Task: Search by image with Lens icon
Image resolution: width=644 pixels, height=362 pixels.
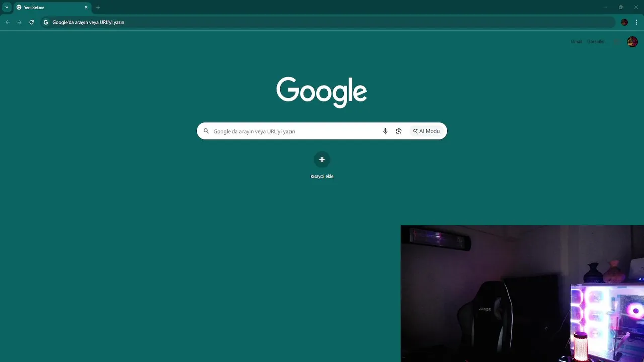Action: tap(399, 131)
